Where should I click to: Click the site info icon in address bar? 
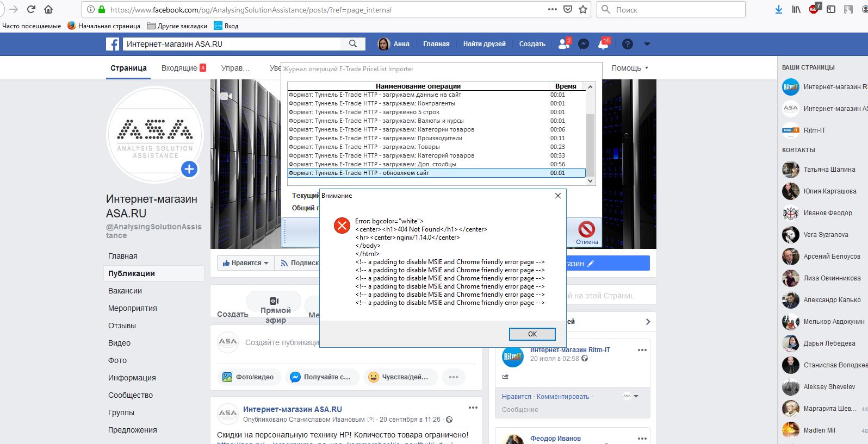91,9
